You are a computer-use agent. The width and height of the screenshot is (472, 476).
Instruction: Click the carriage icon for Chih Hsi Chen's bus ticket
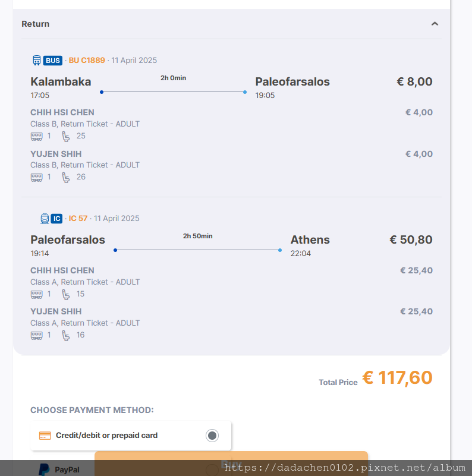[36, 136]
